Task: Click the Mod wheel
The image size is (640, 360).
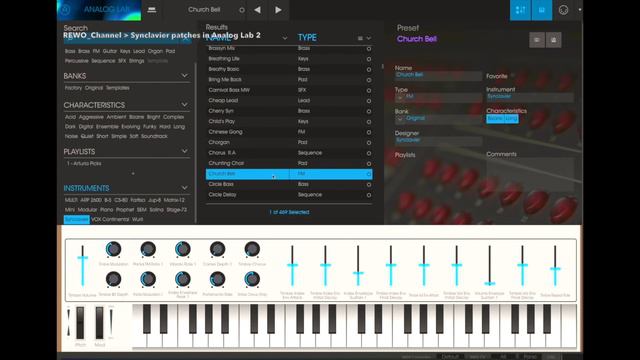Action: click(99, 323)
